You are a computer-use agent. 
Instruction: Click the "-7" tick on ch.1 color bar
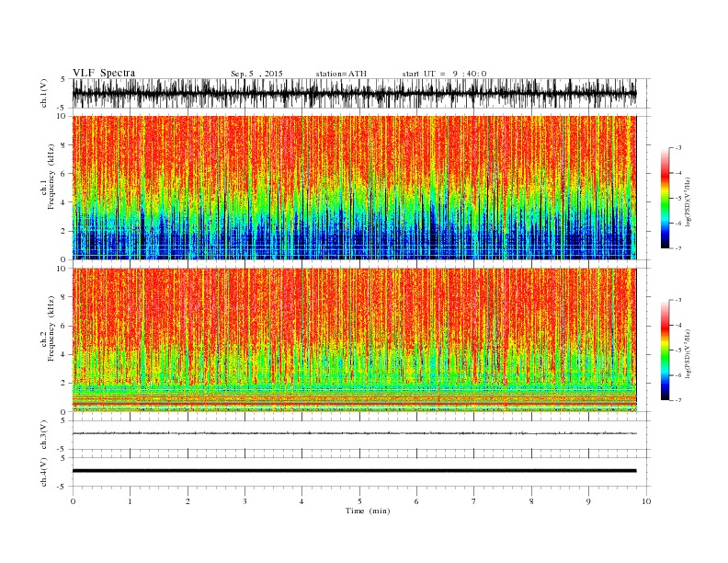(x=678, y=248)
